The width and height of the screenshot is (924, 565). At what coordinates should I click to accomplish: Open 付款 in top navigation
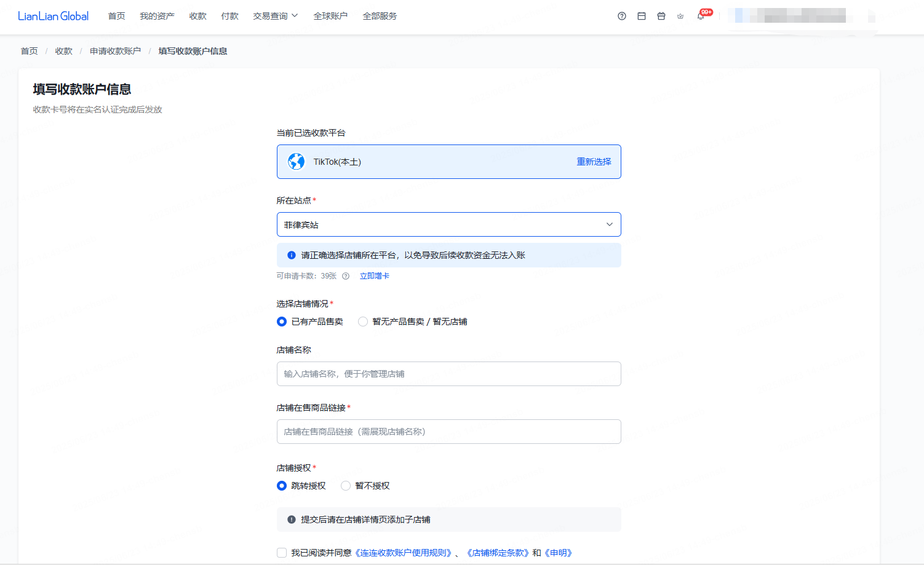tap(230, 16)
